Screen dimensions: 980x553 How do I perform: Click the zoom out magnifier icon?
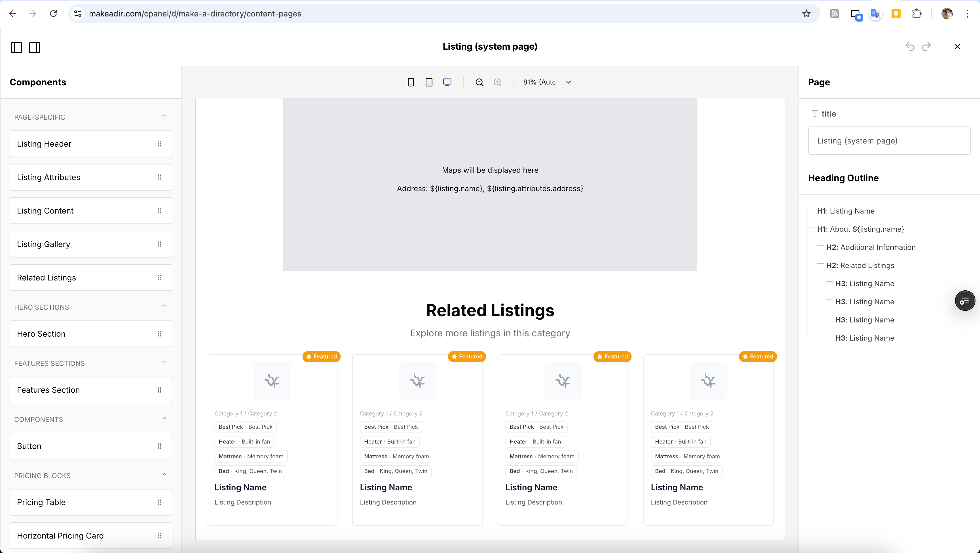479,82
